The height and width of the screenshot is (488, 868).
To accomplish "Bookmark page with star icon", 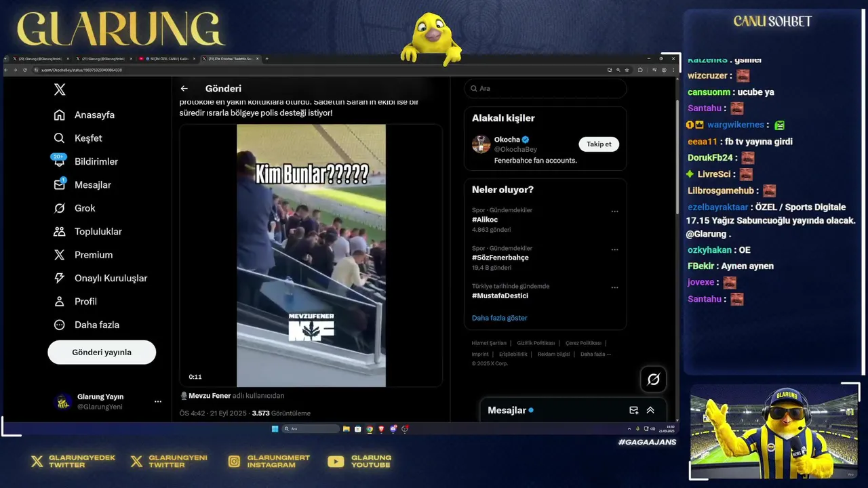I will pyautogui.click(x=628, y=70).
